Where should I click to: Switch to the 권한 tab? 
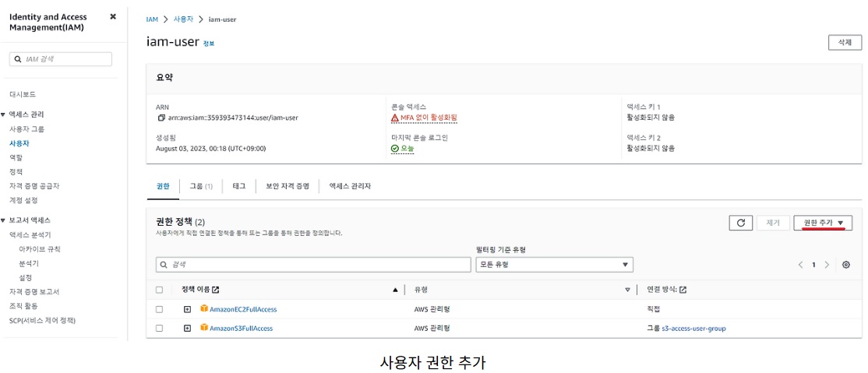(163, 187)
